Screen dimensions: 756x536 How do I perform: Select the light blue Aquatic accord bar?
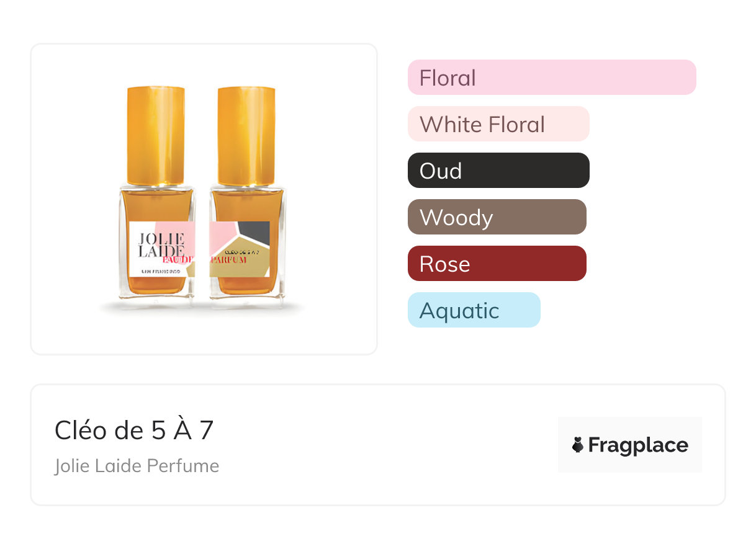coord(474,310)
